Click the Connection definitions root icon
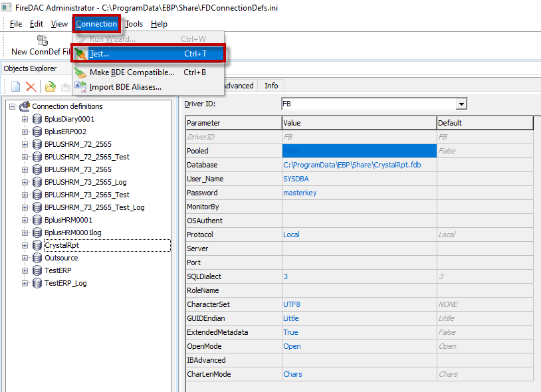Screen dimensions: 541x392 coord(25,106)
